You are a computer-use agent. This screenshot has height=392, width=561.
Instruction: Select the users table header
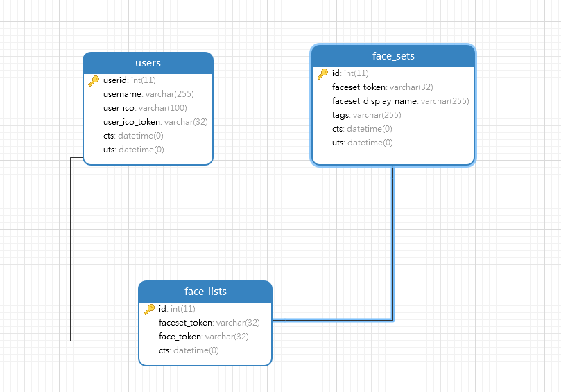tap(148, 63)
